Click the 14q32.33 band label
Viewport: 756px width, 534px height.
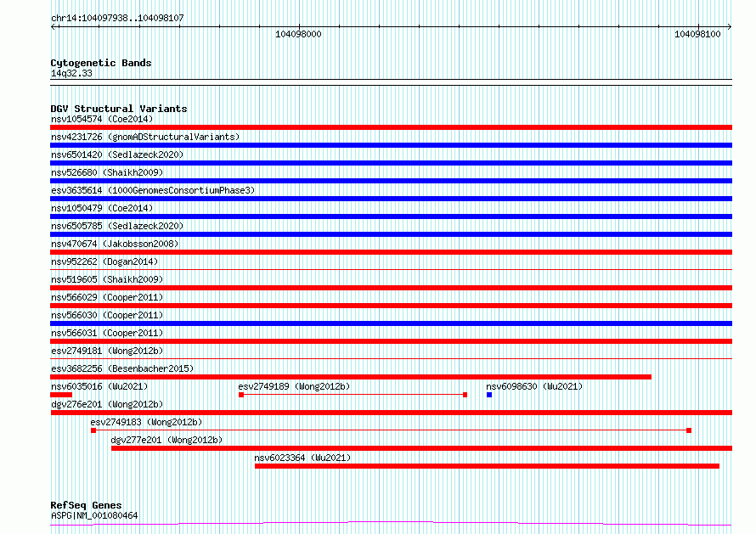tap(71, 73)
